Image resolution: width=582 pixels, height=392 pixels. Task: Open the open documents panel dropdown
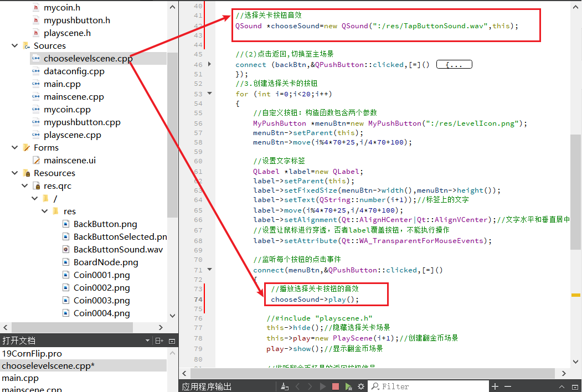(x=147, y=341)
